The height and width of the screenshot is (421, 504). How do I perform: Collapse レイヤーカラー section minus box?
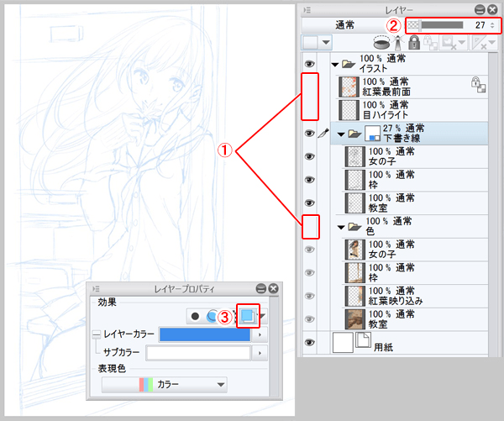[97, 334]
